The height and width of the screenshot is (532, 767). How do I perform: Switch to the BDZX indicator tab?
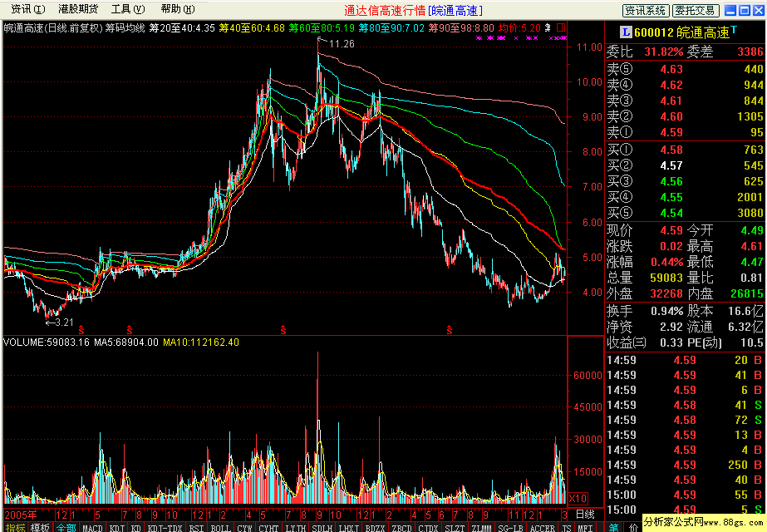(375, 528)
